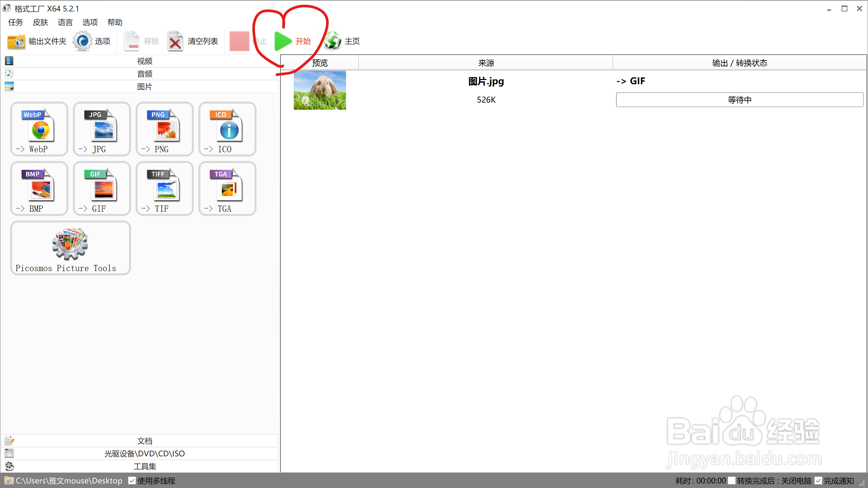868x488 pixels.
Task: Launch Picosmos Picture Tools
Action: (x=70, y=248)
